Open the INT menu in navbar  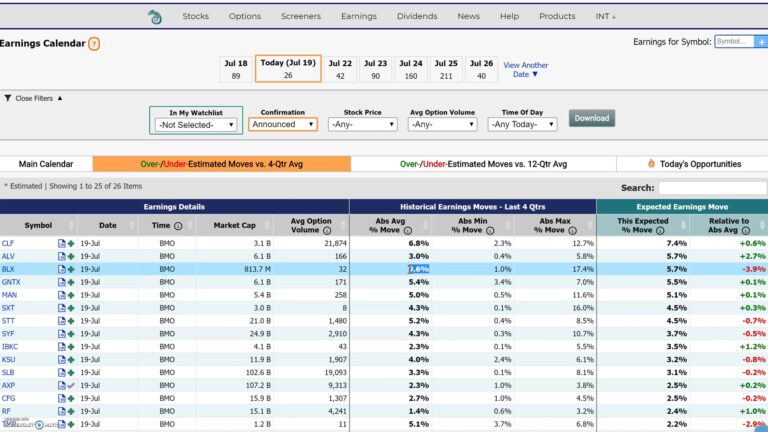pos(605,16)
